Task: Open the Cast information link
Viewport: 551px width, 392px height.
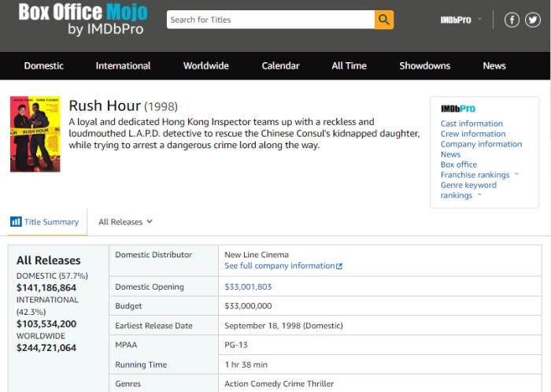Action: tap(471, 124)
